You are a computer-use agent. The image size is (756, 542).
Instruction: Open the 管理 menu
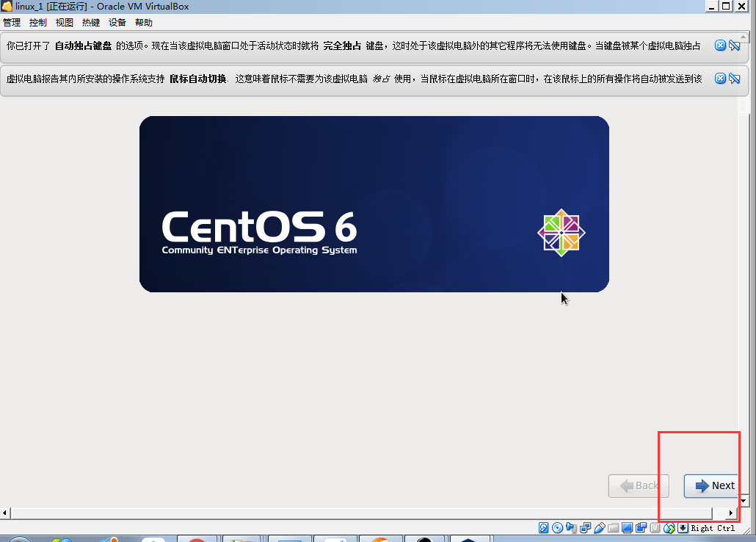click(12, 23)
